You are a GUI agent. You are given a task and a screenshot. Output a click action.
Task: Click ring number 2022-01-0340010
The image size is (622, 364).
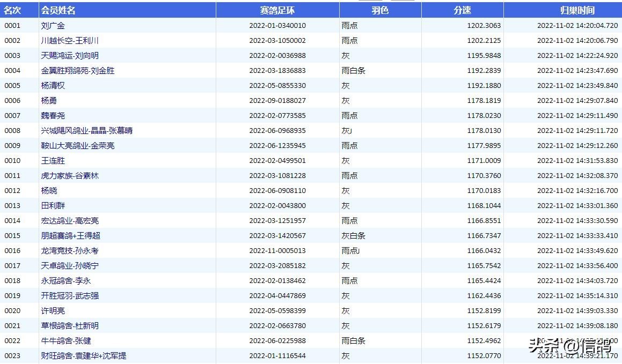coord(277,26)
